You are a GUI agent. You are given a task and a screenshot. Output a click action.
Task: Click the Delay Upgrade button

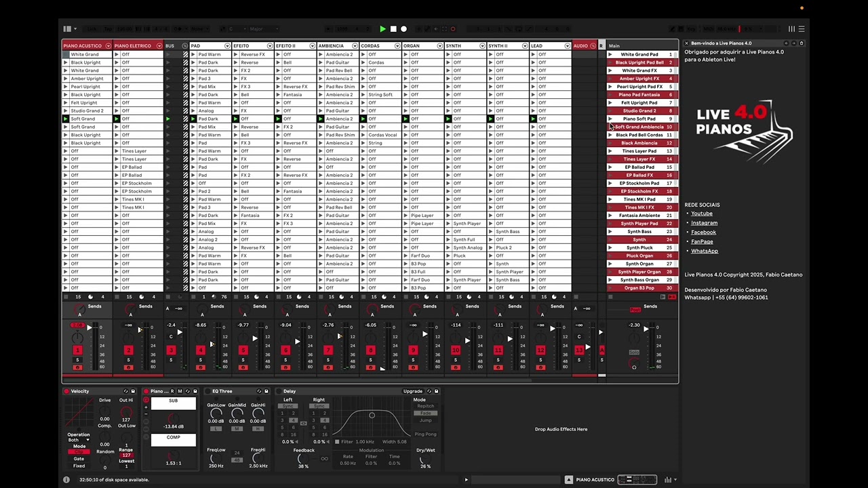coord(412,391)
